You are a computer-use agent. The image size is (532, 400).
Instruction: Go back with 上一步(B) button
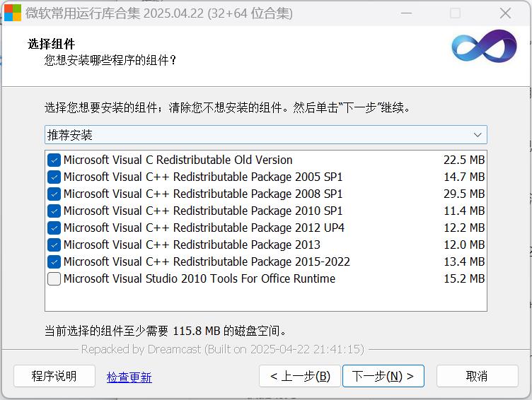click(x=300, y=376)
